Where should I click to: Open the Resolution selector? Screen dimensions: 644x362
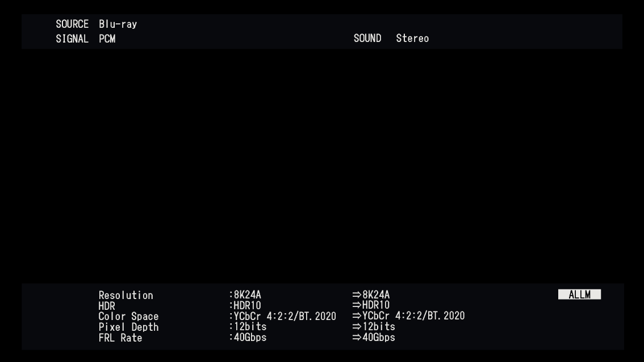click(x=126, y=294)
